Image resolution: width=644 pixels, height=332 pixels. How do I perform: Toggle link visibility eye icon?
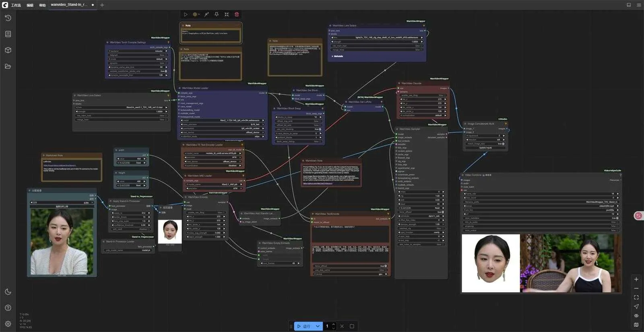[636, 316]
